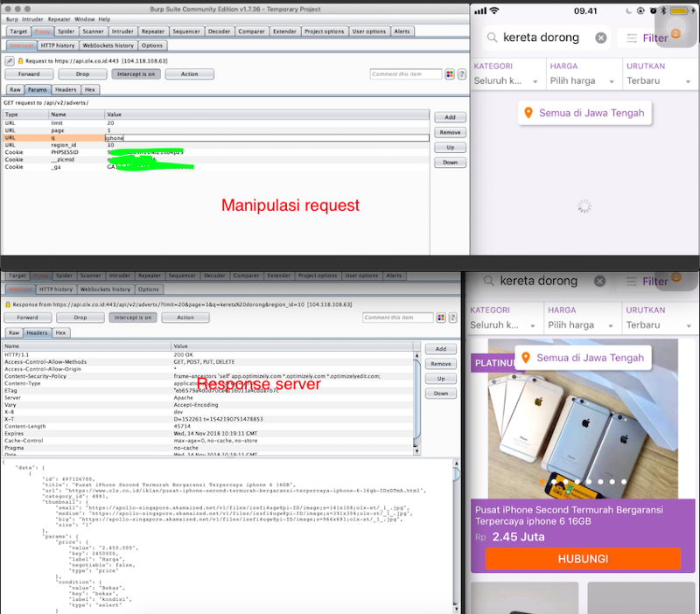This screenshot has height=614, width=700.
Task: Clear 'kereta dorong' search on the loading phone screen
Action: 601,38
